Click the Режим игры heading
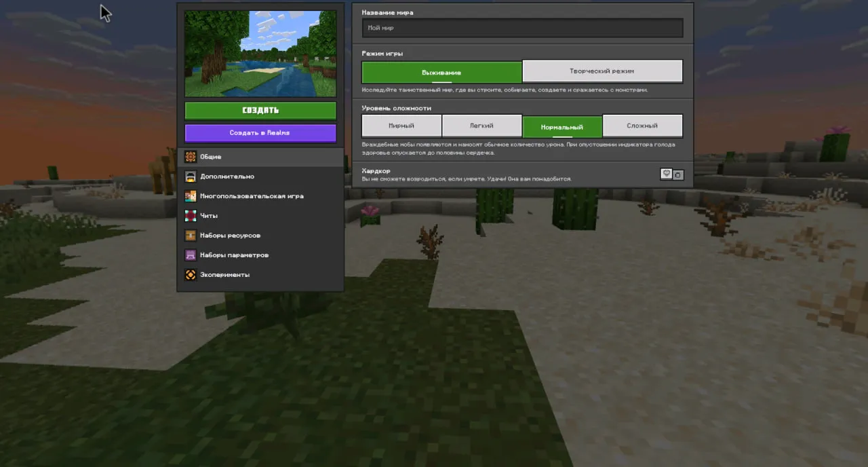Image resolution: width=868 pixels, height=467 pixels. (x=382, y=54)
